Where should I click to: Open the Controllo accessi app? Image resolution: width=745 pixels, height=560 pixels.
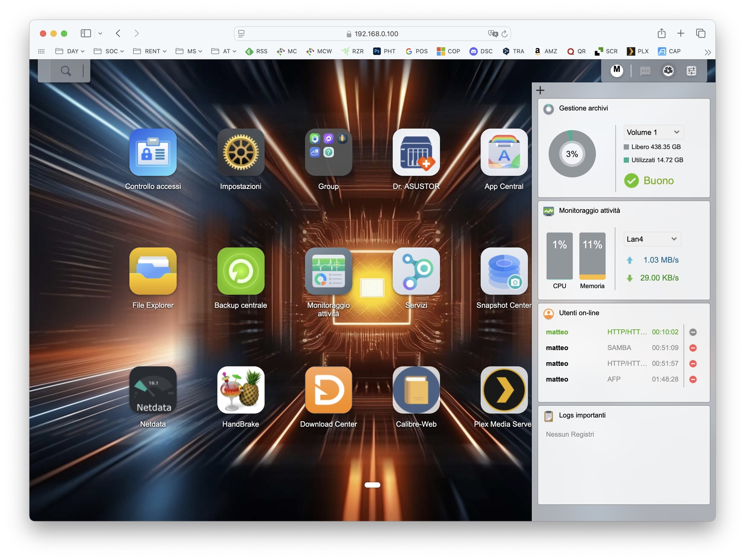(153, 152)
